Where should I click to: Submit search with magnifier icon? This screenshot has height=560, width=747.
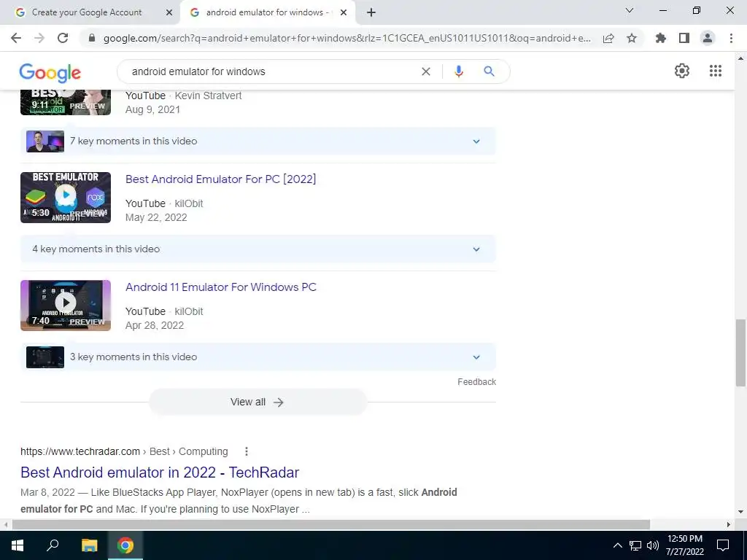pyautogui.click(x=489, y=71)
